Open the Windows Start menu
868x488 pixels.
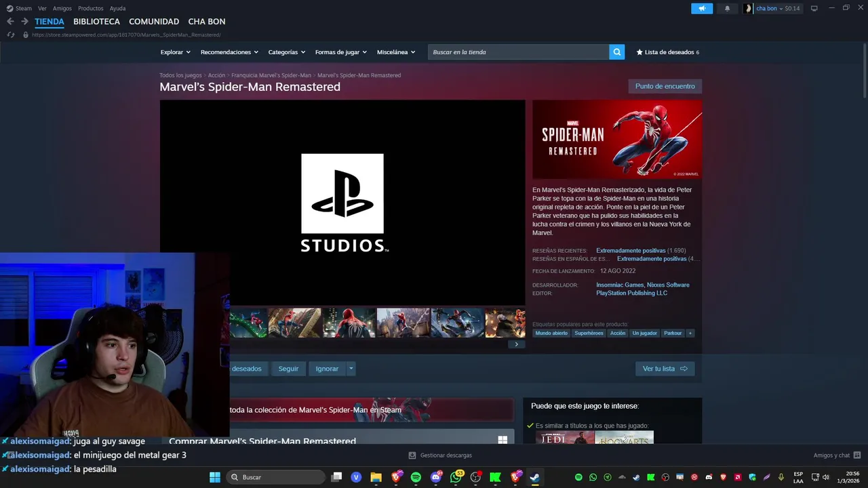(214, 477)
